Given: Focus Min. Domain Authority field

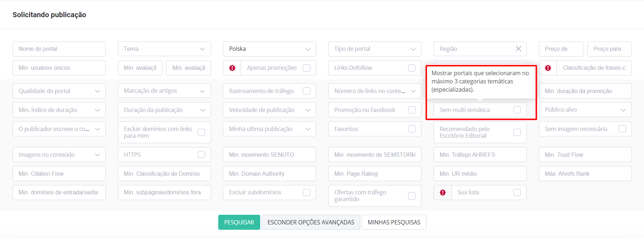Looking at the screenshot, I should coord(269,174).
